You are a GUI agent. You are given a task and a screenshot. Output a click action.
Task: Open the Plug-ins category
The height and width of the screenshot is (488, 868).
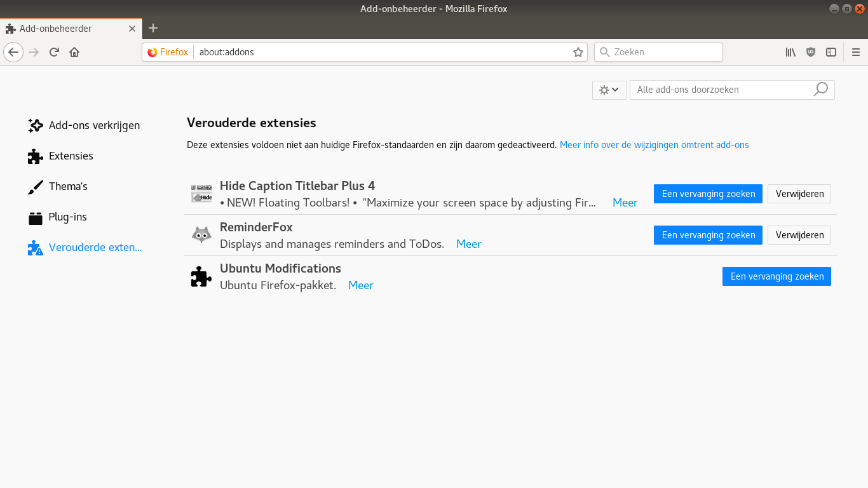[57, 217]
